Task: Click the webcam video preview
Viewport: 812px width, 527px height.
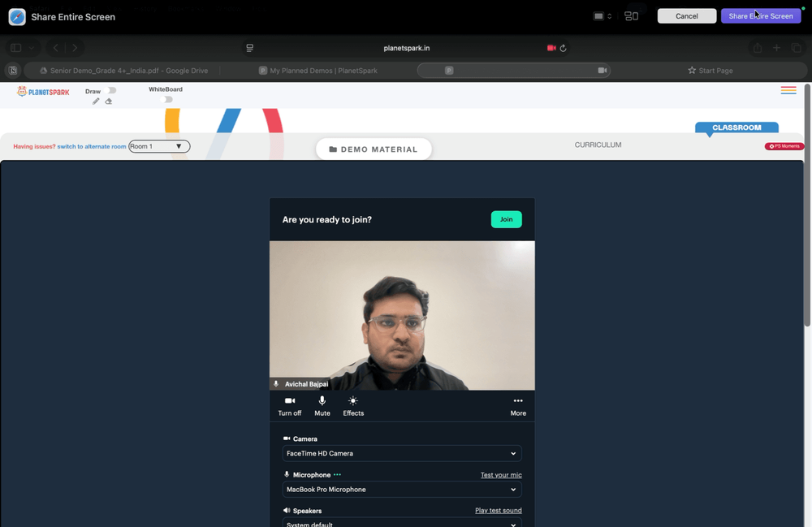Action: [x=402, y=315]
